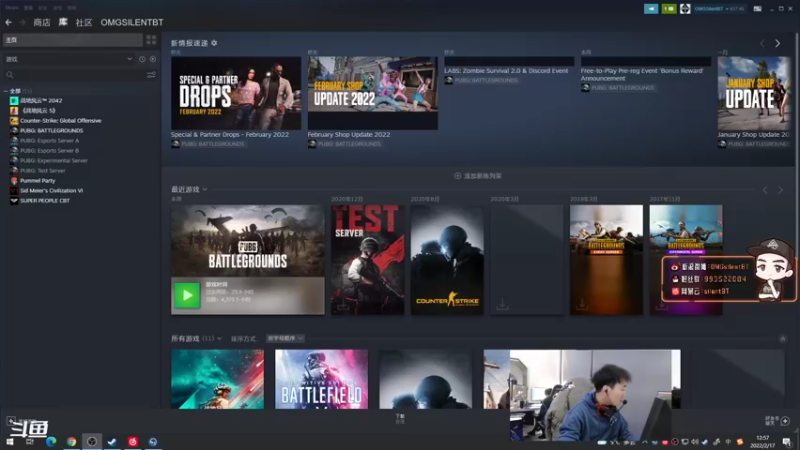Screen dimensions: 800x450
Task: Click the recent games shelf next arrow
Action: 781,190
